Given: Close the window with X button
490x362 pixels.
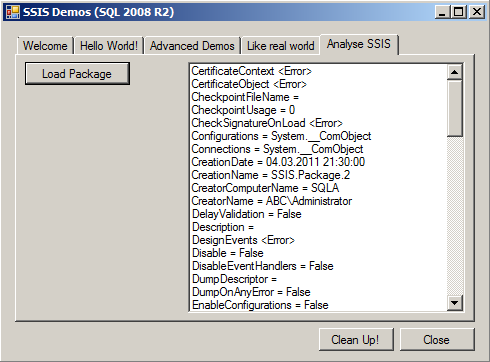Looking at the screenshot, I should 477,12.
